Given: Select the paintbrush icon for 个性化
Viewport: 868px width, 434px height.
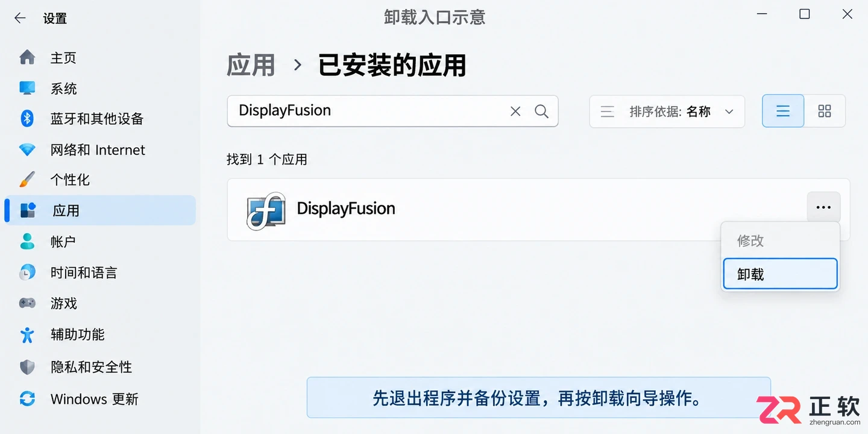Looking at the screenshot, I should coord(27,179).
